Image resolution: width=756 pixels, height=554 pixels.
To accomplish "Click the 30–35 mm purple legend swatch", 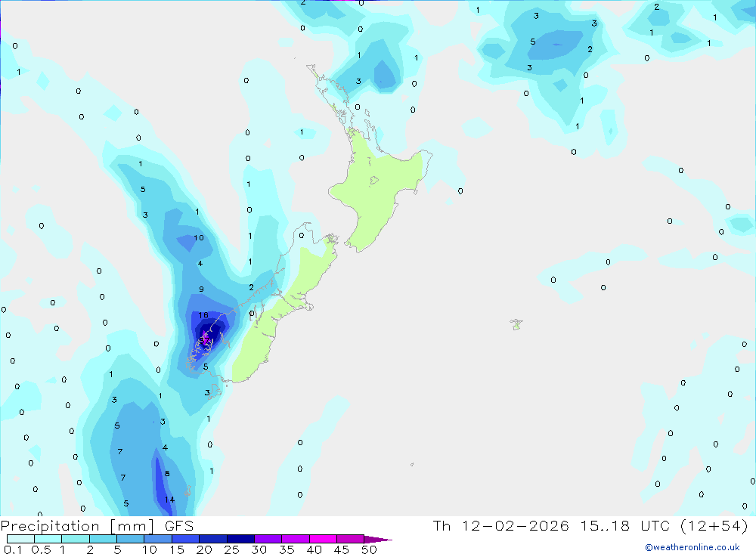I will 268,539.
